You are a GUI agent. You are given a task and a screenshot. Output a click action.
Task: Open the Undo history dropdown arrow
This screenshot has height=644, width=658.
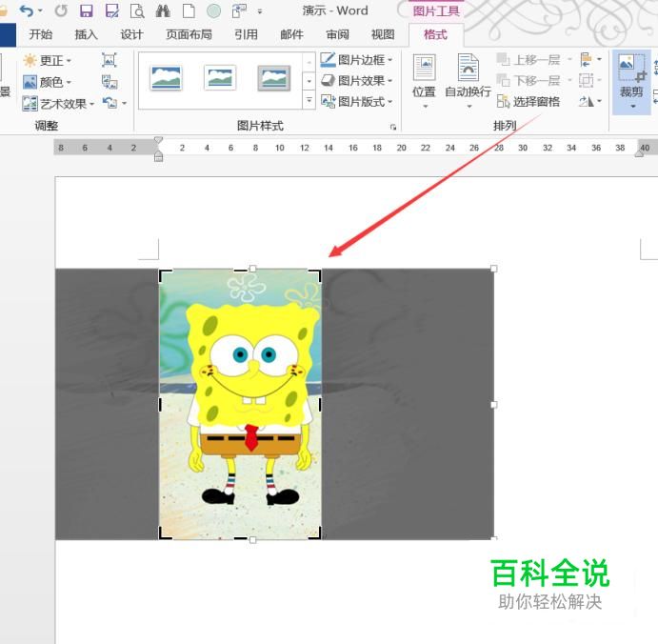pos(40,10)
